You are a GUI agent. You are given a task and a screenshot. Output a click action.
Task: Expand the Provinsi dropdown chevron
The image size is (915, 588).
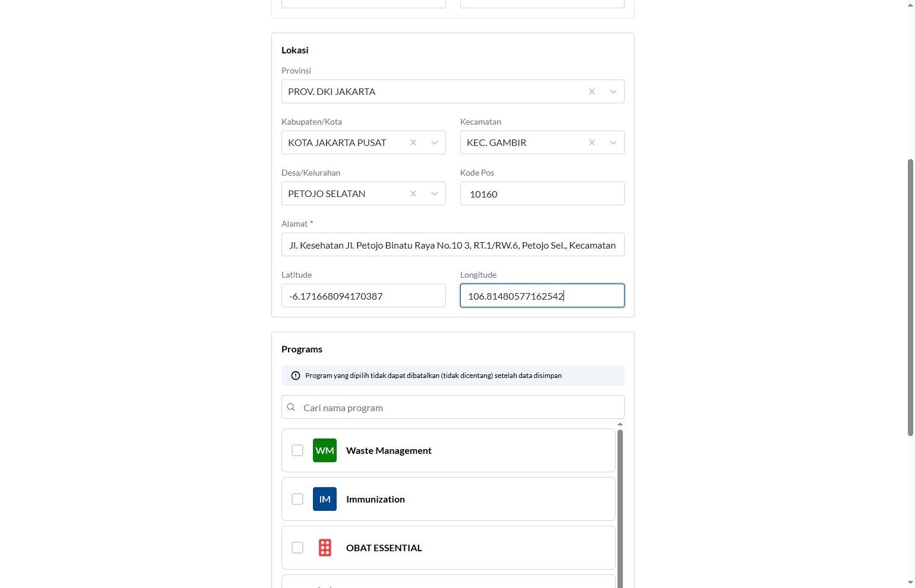613,91
